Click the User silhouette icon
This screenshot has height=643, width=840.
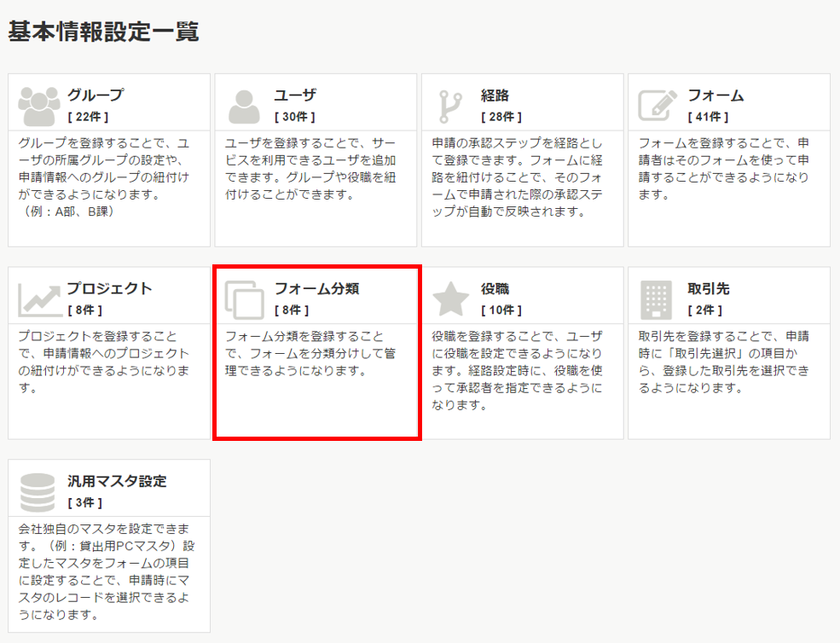244,106
